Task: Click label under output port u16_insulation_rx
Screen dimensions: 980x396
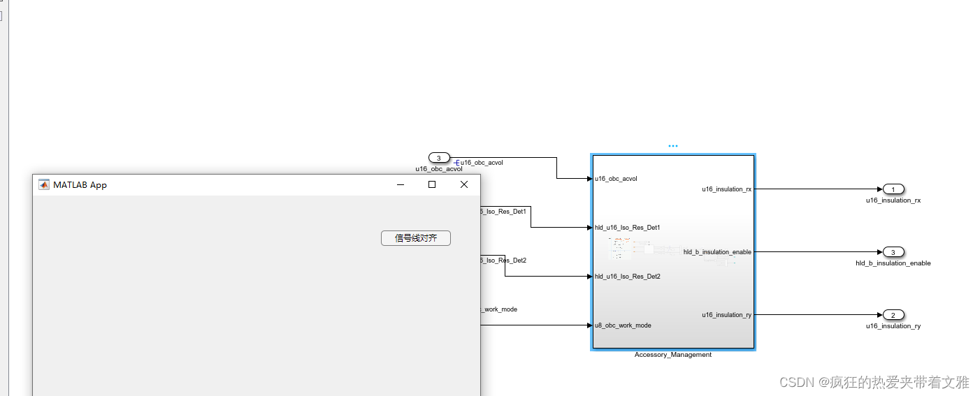Action: pyautogui.click(x=893, y=200)
